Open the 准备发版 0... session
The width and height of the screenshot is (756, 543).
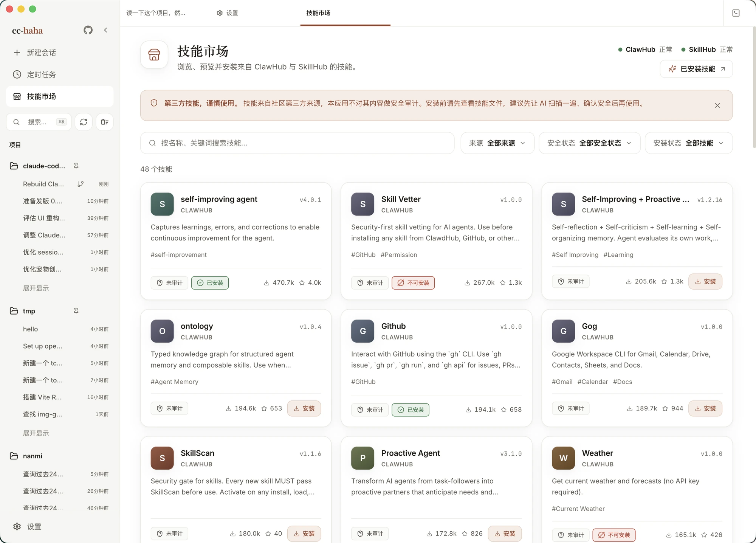(60, 201)
